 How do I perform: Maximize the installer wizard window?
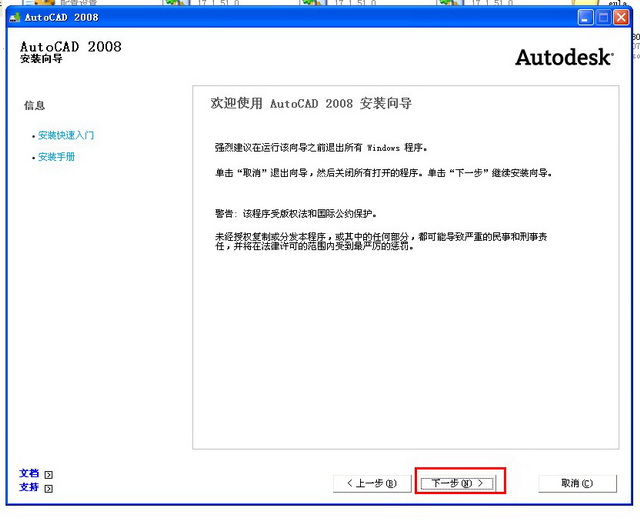click(604, 18)
